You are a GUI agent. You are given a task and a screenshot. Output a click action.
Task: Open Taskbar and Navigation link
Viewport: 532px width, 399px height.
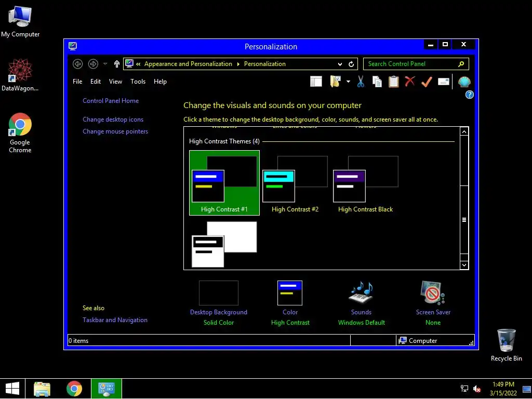tap(115, 320)
